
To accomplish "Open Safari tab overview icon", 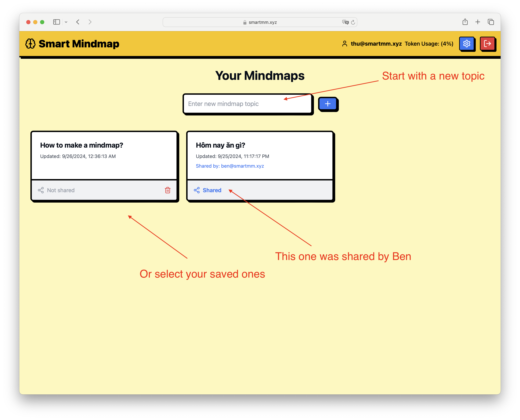I will tap(491, 22).
